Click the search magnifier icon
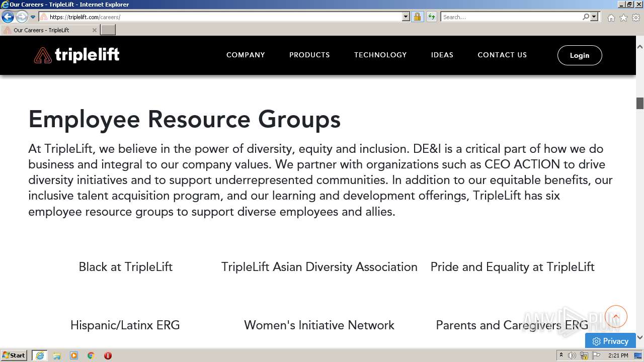Viewport: 644px width, 362px height. [x=586, y=17]
